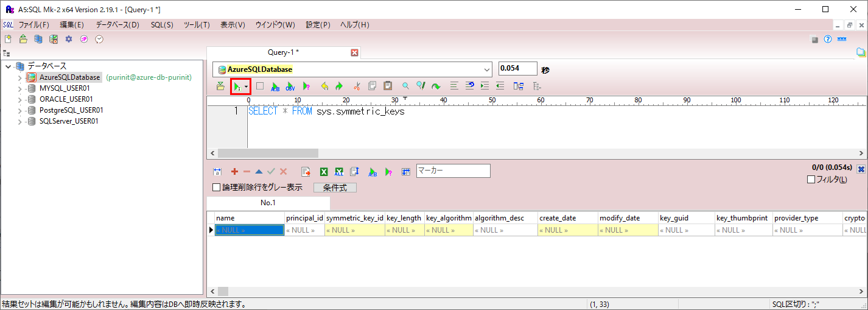
Task: Undo the last edit in SQL editor
Action: coord(324,86)
